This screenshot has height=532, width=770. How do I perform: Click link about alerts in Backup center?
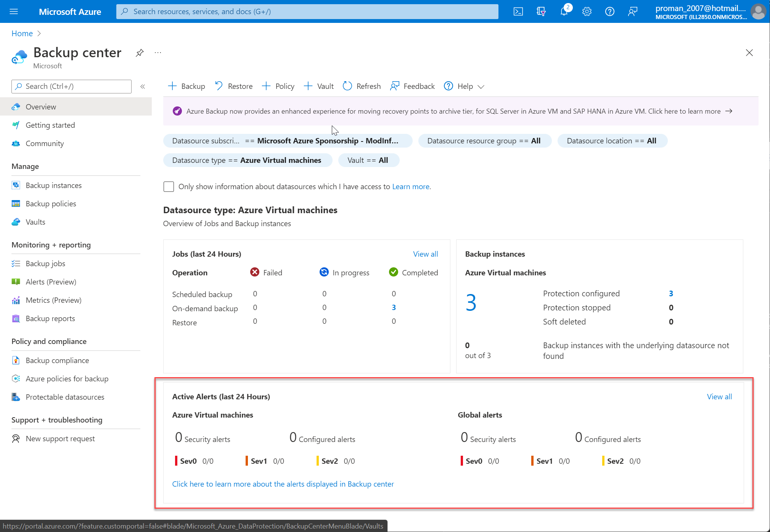[x=283, y=484]
